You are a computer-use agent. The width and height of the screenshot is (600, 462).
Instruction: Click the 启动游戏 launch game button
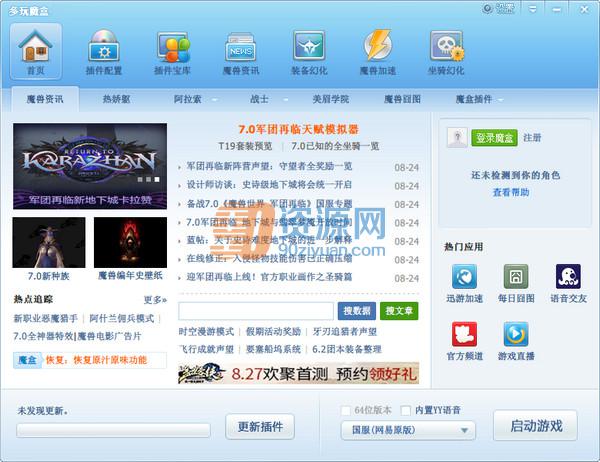535,426
